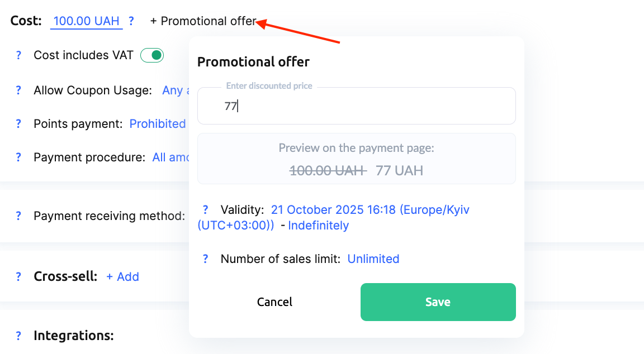Edit the validity start date 21 October 2025

click(333, 210)
